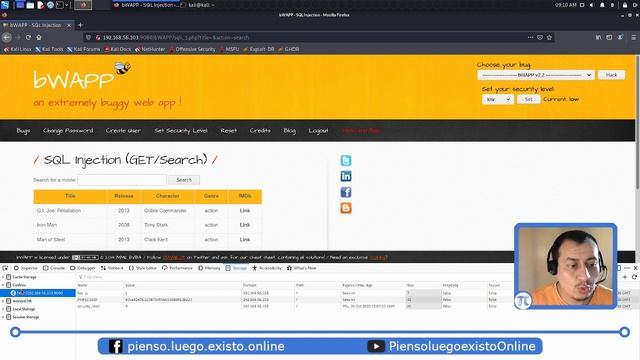Open the notifications bell in system tray
Viewport: 640px width, 360px height.
(602, 5)
